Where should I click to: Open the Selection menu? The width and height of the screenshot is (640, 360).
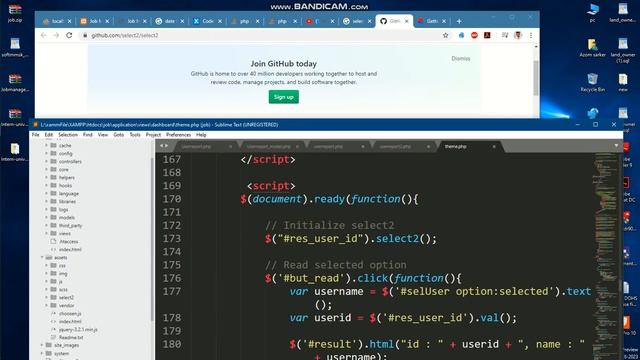68,135
